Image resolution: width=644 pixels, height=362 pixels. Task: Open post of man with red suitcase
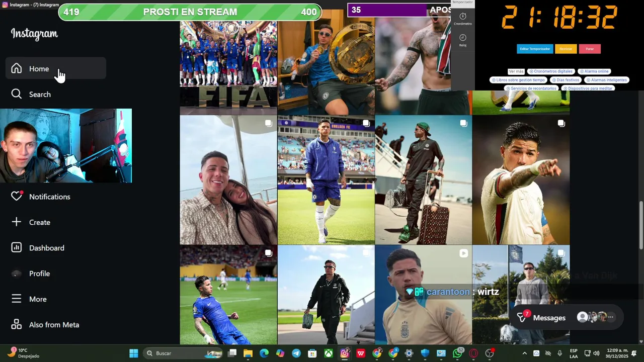click(424, 180)
